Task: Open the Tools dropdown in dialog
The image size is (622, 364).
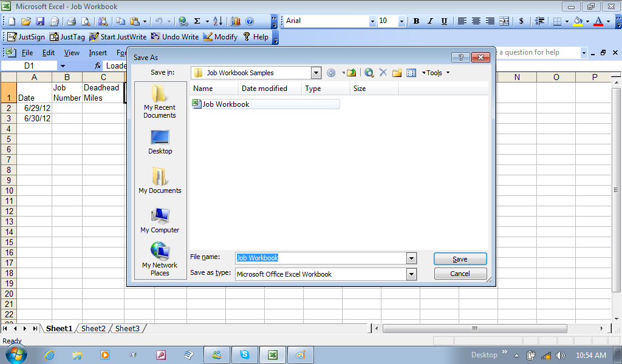Action: click(436, 73)
